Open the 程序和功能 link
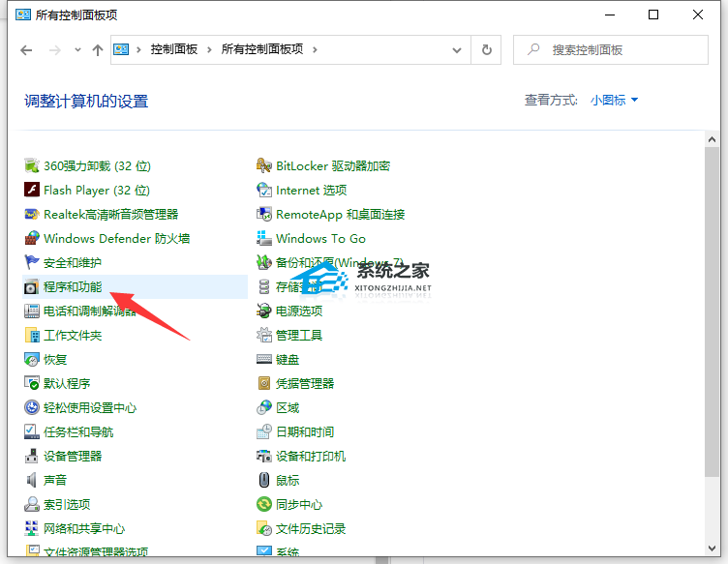This screenshot has width=728, height=564. click(73, 287)
